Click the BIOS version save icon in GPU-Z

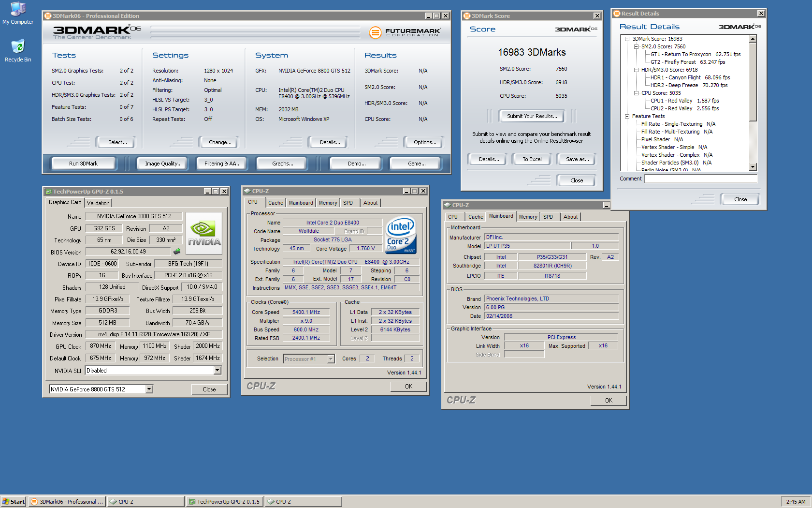pos(177,252)
